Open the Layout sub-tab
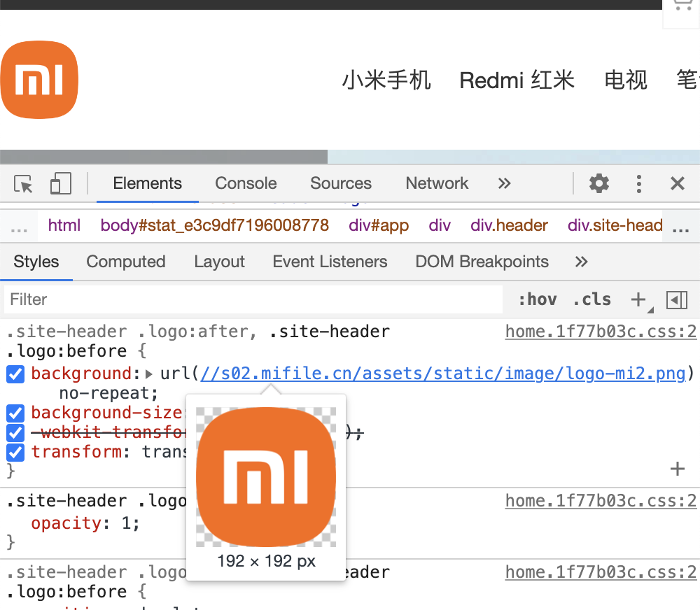 point(219,262)
